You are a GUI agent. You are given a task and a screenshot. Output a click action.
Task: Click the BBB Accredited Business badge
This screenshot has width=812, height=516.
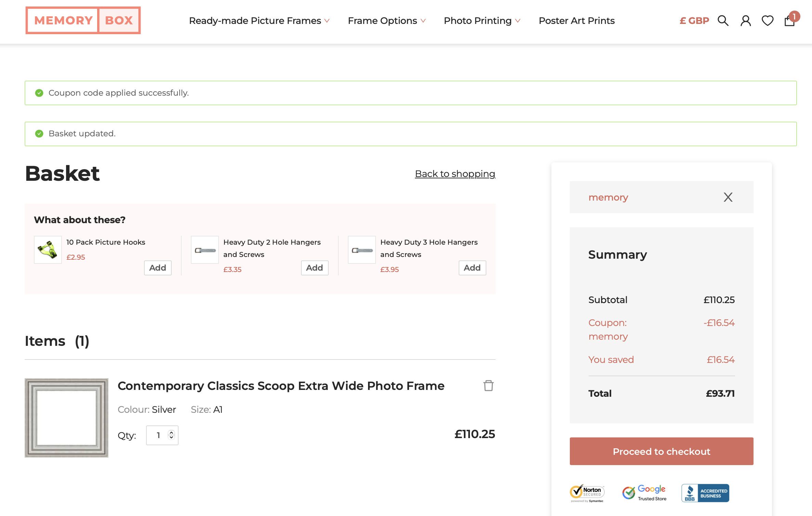point(705,493)
